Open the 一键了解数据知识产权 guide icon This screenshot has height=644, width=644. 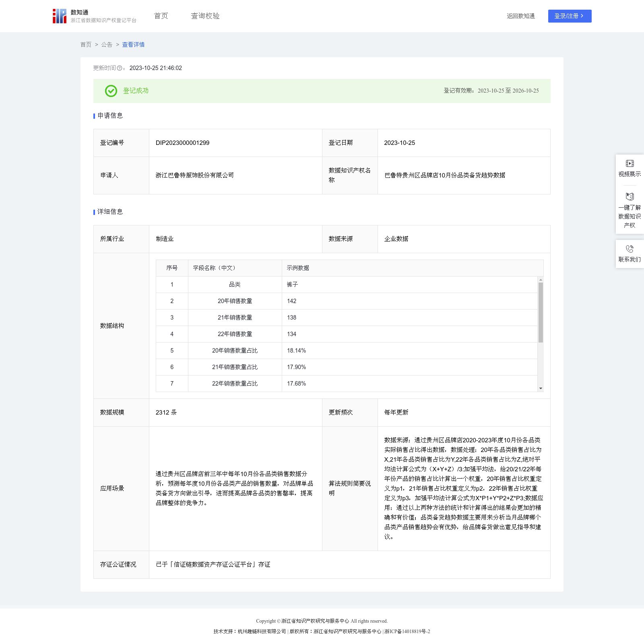pyautogui.click(x=630, y=197)
